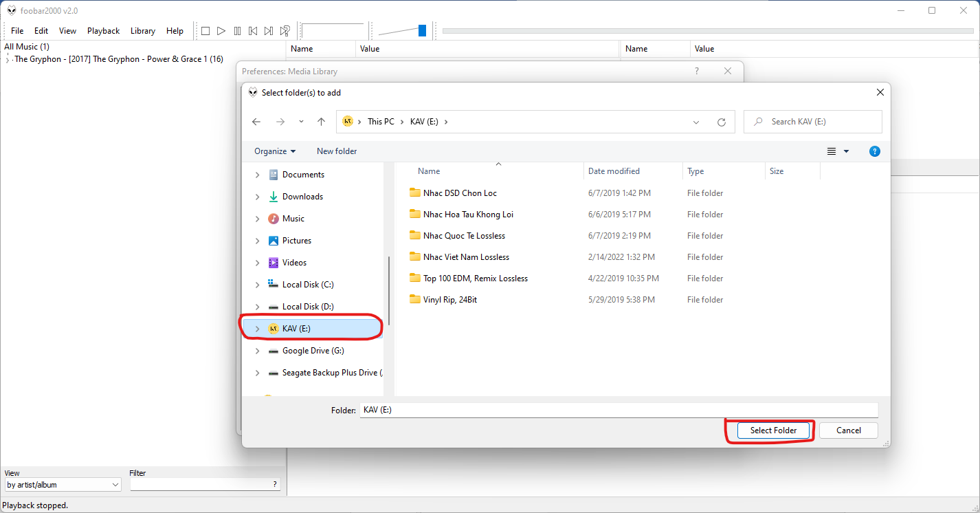Click the change view icon
Screen dimensions: 980x513
click(832, 151)
